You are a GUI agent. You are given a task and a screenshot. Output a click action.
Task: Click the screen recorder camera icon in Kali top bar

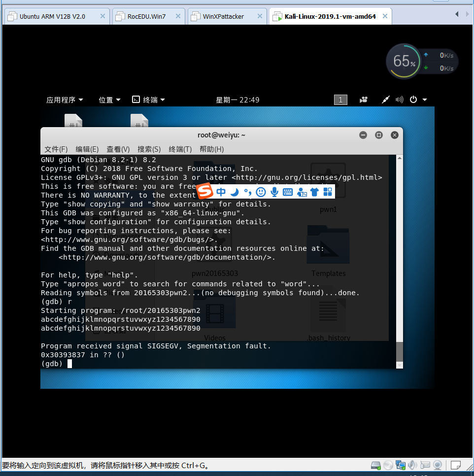pyautogui.click(x=364, y=100)
